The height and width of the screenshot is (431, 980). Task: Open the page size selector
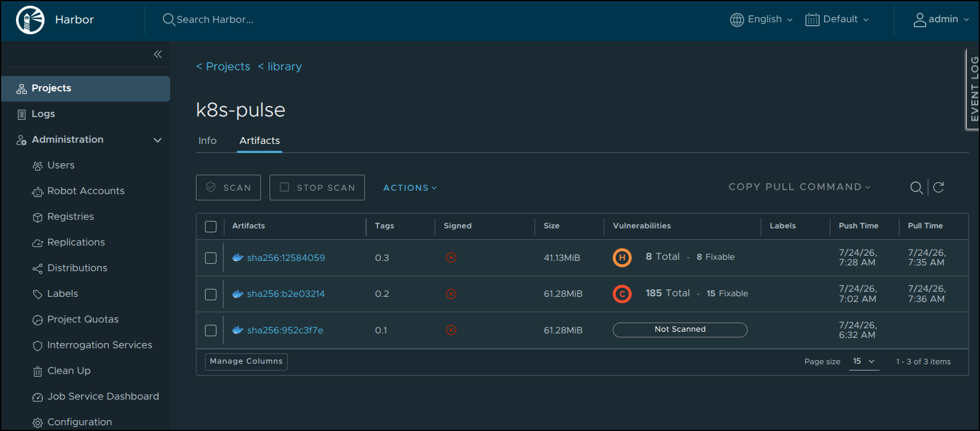(864, 361)
